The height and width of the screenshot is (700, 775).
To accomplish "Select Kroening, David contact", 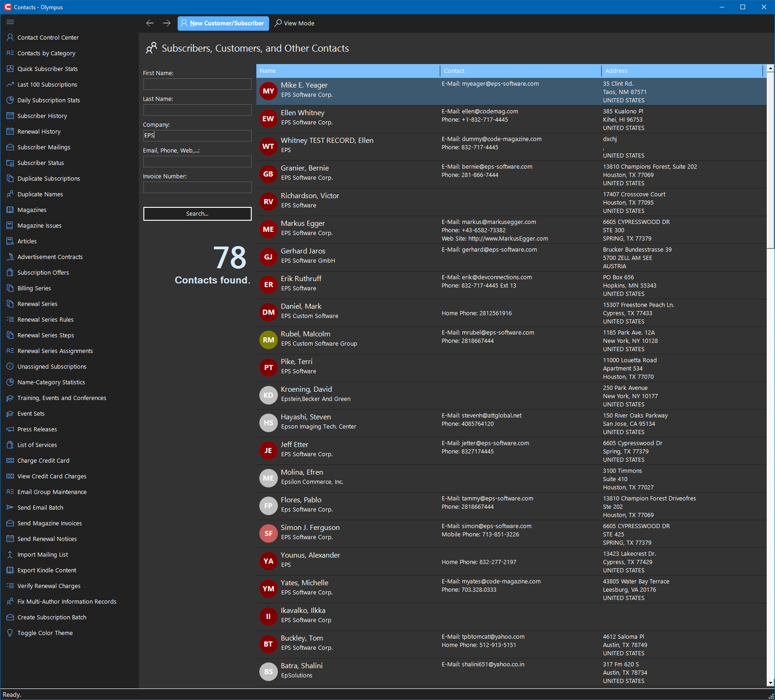I will coord(511,396).
